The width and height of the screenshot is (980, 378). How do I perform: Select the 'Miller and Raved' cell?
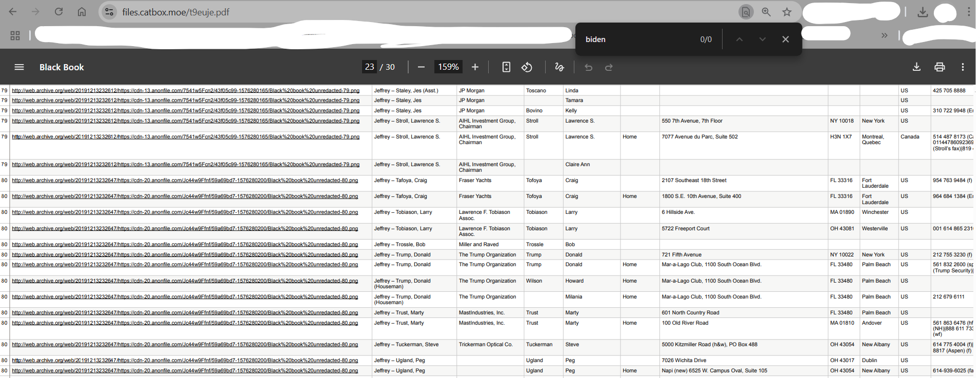point(478,245)
